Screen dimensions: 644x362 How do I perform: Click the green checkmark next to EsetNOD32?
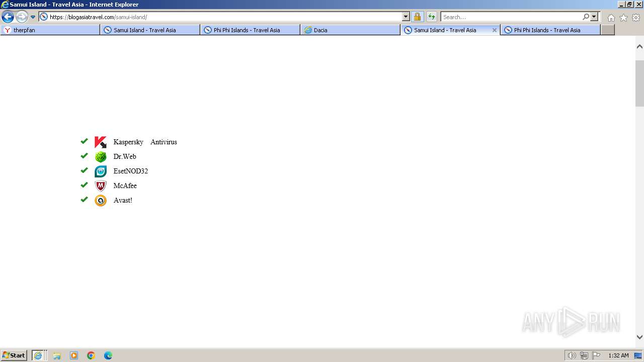pyautogui.click(x=84, y=170)
